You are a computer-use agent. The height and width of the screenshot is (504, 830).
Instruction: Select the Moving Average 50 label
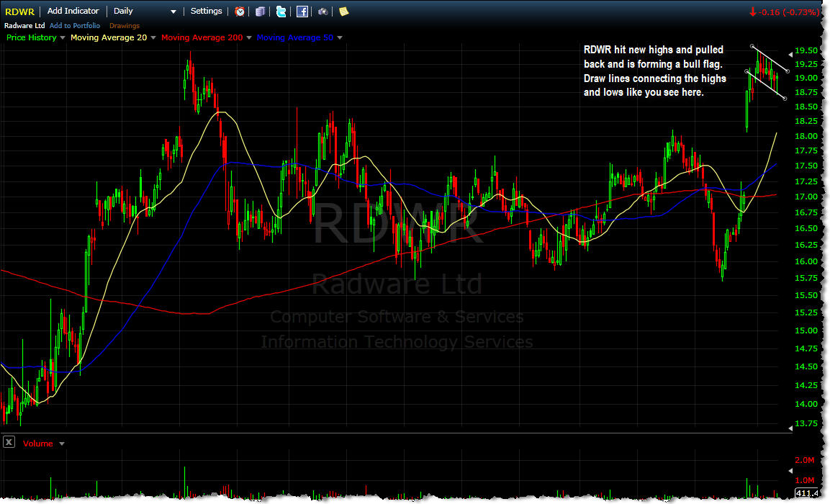295,37
